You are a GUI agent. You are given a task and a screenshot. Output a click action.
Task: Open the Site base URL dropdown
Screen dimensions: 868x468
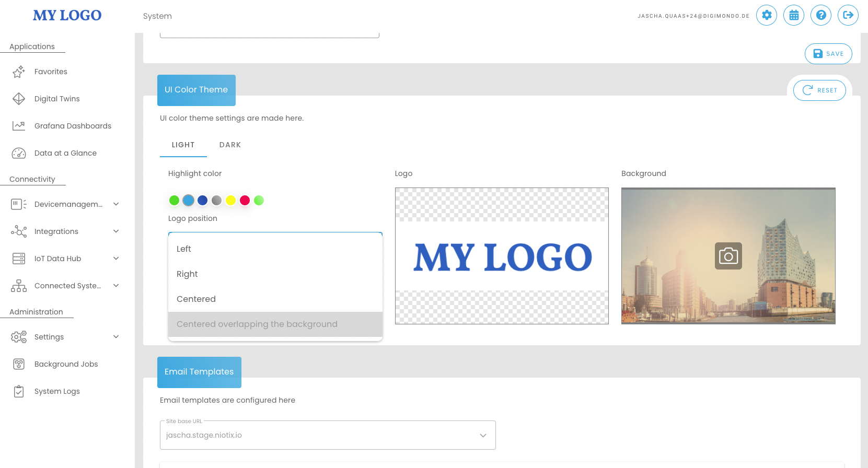tap(327, 435)
